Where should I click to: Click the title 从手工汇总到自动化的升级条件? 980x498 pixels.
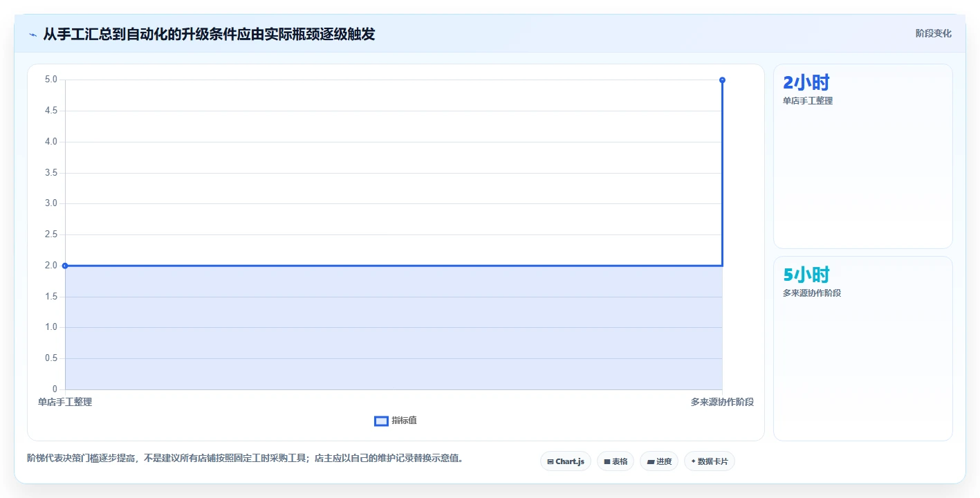point(209,34)
